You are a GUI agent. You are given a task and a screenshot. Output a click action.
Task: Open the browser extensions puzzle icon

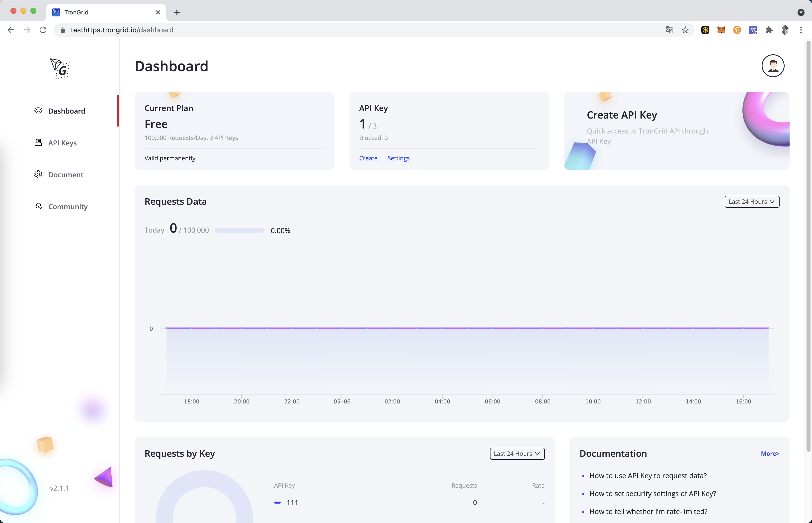(769, 30)
